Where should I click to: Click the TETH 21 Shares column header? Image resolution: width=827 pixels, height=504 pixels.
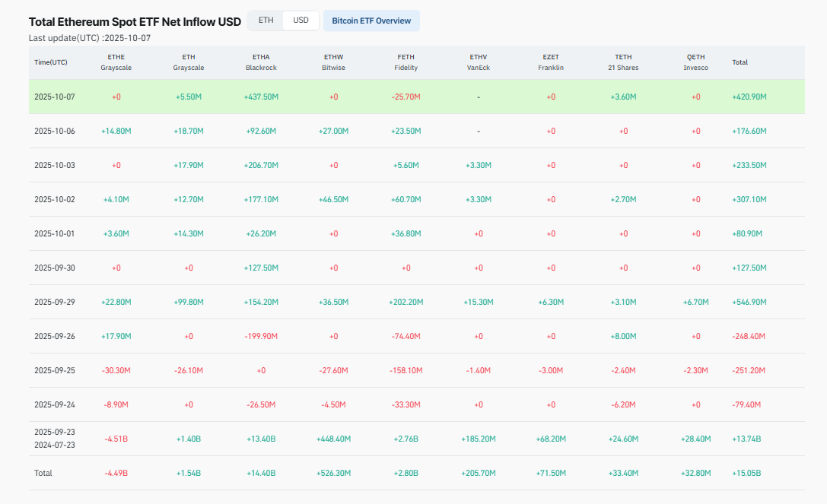click(622, 62)
